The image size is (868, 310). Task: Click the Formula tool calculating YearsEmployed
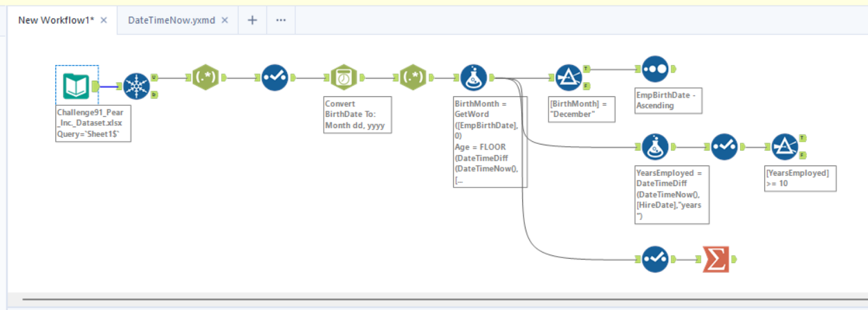tap(654, 147)
